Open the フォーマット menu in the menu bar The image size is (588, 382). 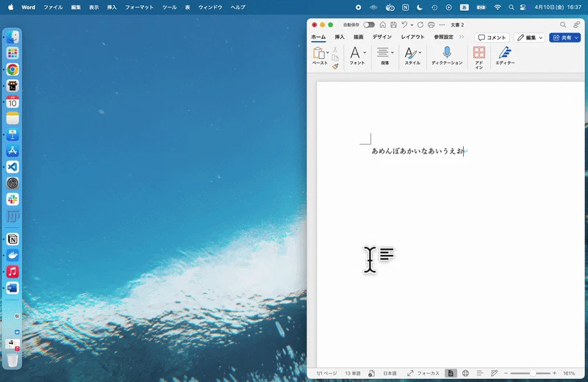click(x=139, y=7)
